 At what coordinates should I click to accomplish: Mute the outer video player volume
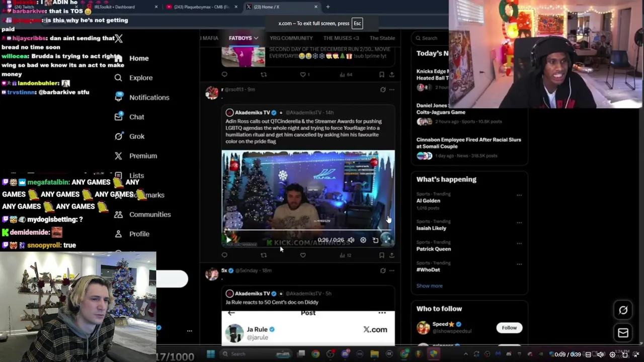pos(600,354)
